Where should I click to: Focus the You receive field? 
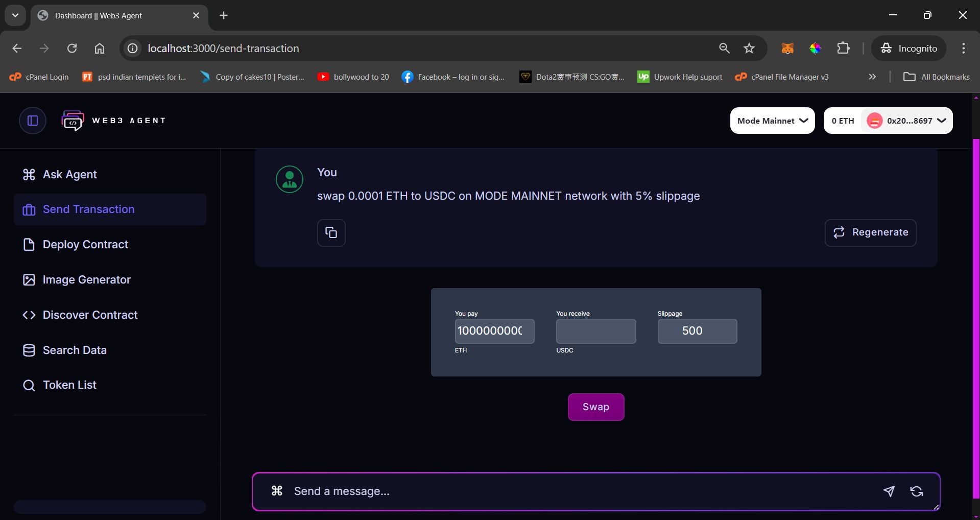coord(596,331)
